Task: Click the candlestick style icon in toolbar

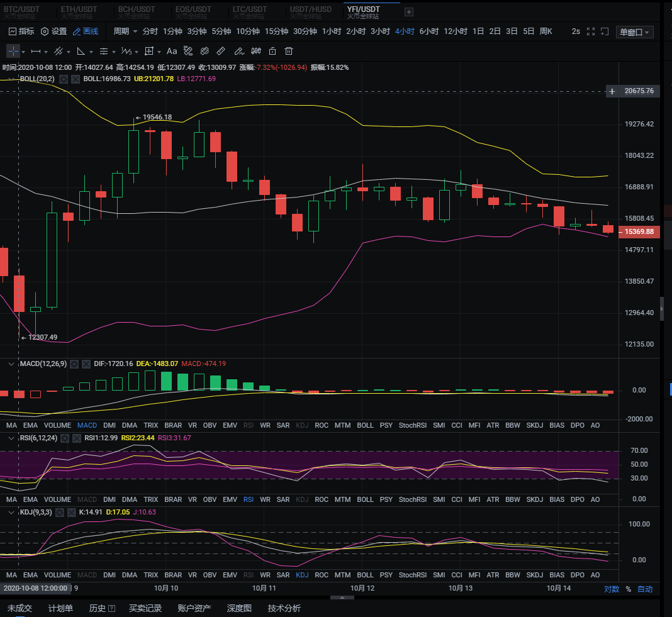Action: click(x=256, y=52)
